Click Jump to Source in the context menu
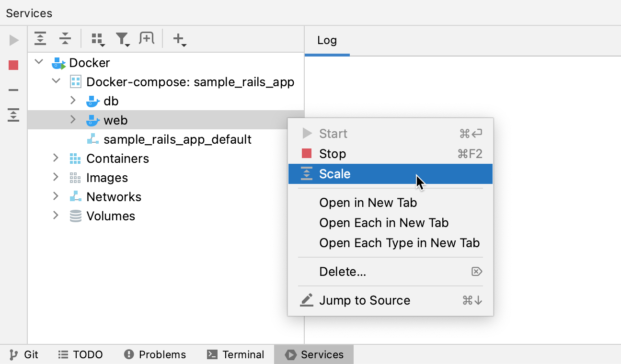The height and width of the screenshot is (364, 621). pos(365,300)
